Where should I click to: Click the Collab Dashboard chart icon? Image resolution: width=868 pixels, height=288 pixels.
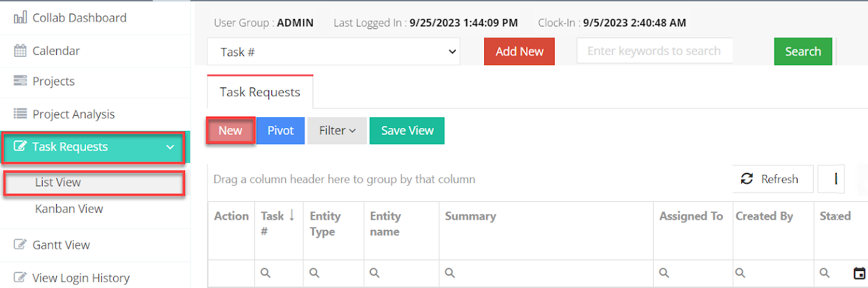point(20,18)
